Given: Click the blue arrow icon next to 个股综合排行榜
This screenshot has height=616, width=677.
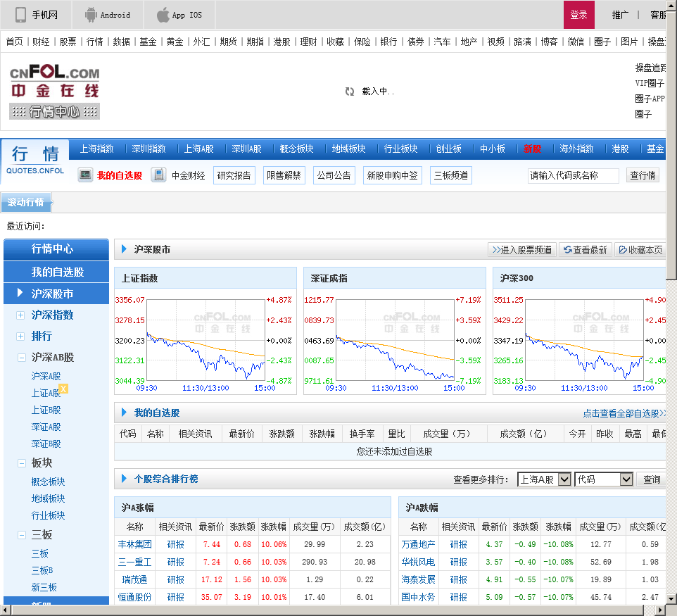Looking at the screenshot, I should (x=124, y=478).
